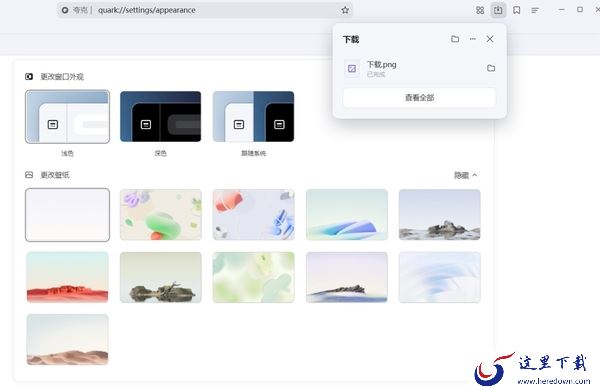Viewport: 600px width, 389px height.
Task: Close the downloads popup
Action: tap(490, 39)
